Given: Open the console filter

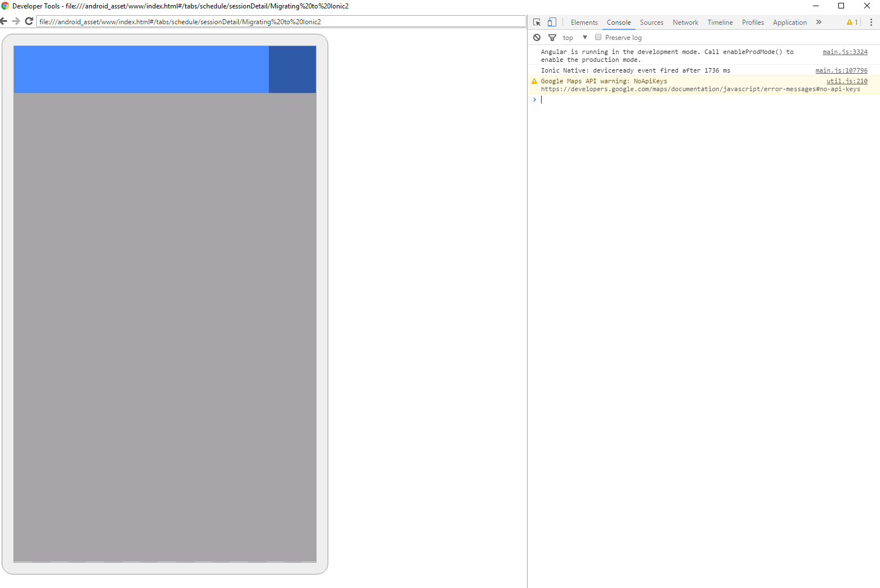Looking at the screenshot, I should click(552, 37).
